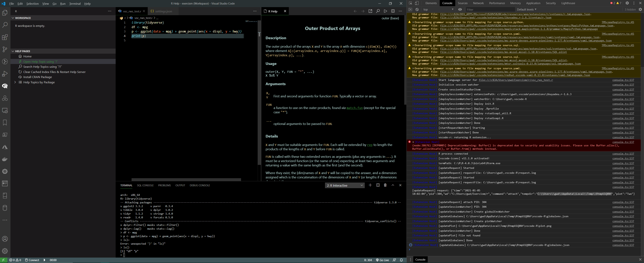Viewport: 644px width, 263px height.
Task: Switch to the settings.json tab
Action: click(163, 11)
